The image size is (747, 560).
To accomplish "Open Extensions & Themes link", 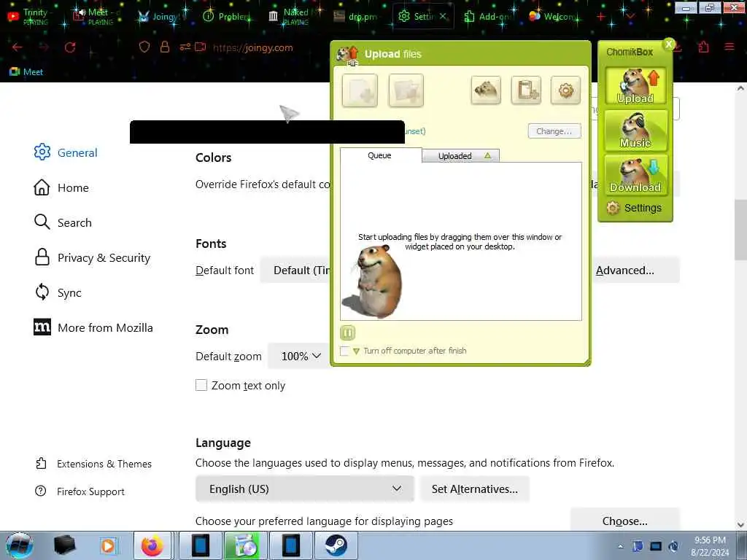I will pos(93,464).
